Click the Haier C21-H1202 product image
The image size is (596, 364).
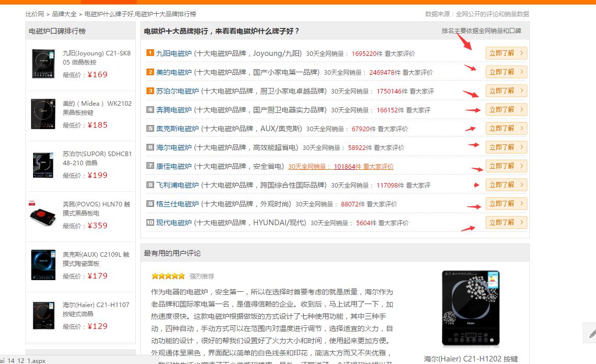[x=470, y=308]
